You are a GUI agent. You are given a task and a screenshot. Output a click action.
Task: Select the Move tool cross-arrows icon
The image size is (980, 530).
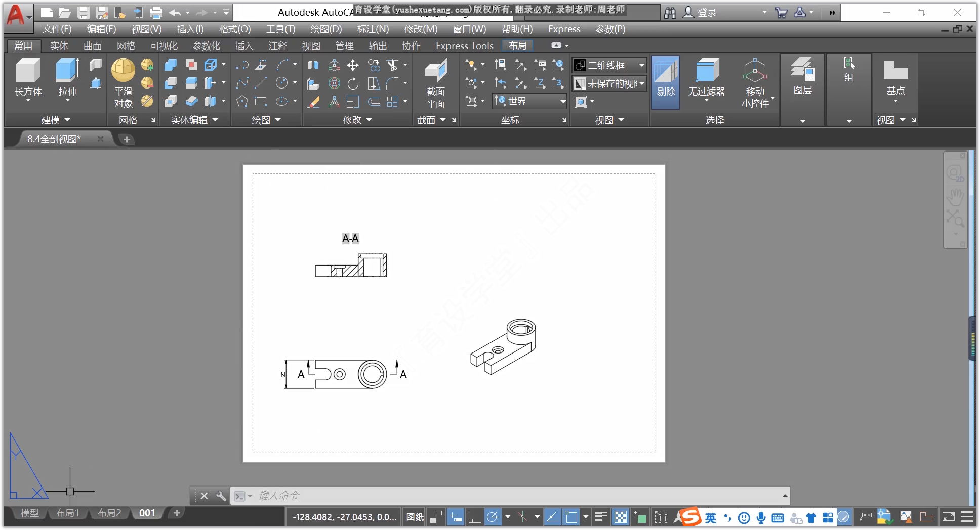click(353, 65)
